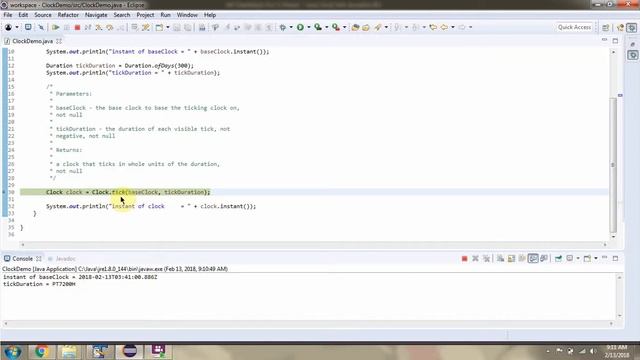Open the Source menu

tap(43, 15)
